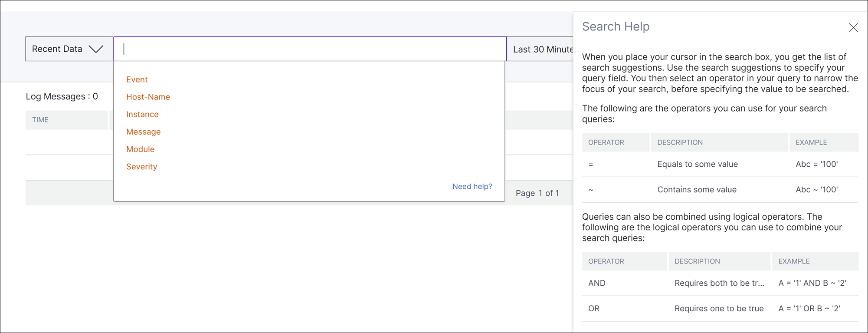Close the Search Help panel
This screenshot has width=868, height=333.
pyautogui.click(x=853, y=28)
